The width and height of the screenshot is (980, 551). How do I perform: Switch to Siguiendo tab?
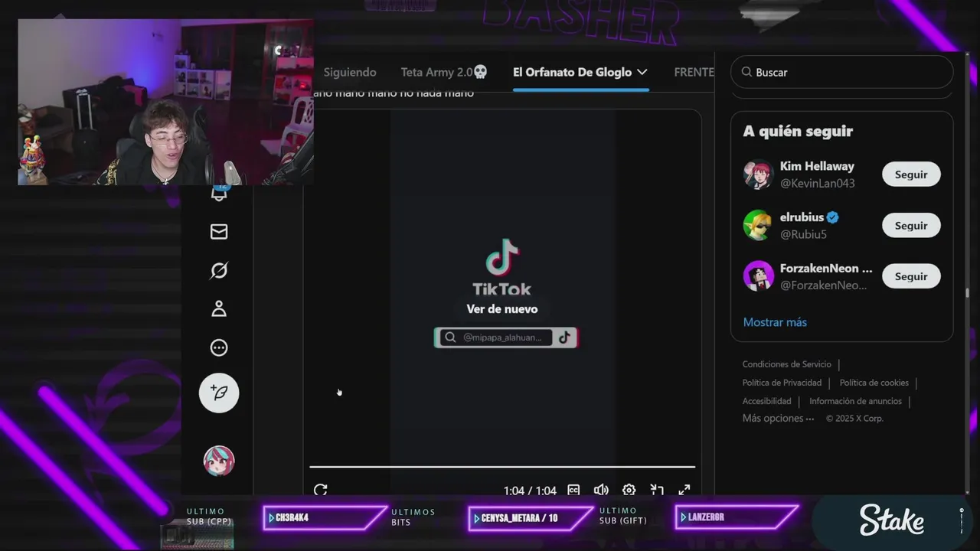tap(350, 72)
